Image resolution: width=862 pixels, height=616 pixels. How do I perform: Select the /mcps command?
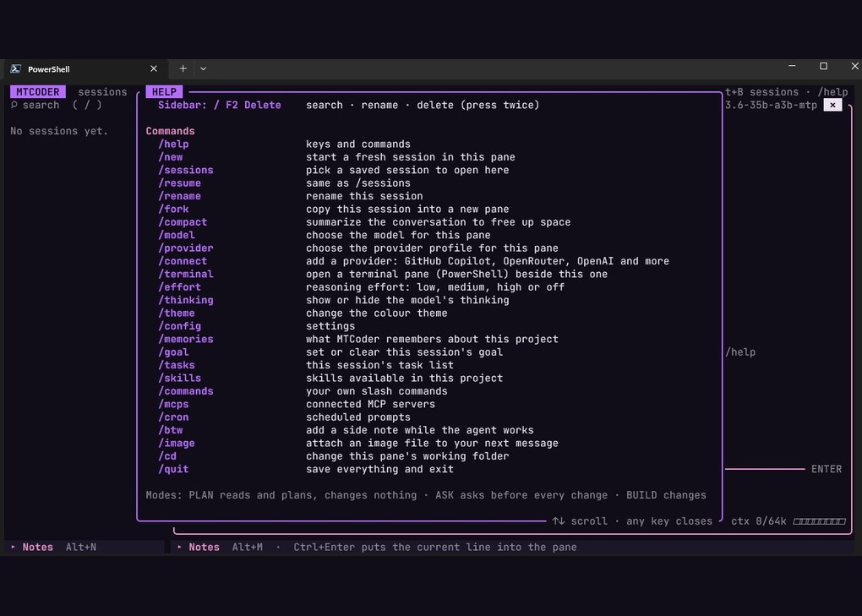pos(174,405)
